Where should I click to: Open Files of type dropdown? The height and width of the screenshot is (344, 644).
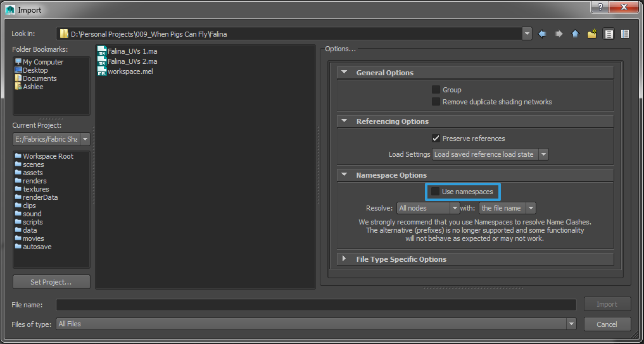(x=316, y=324)
